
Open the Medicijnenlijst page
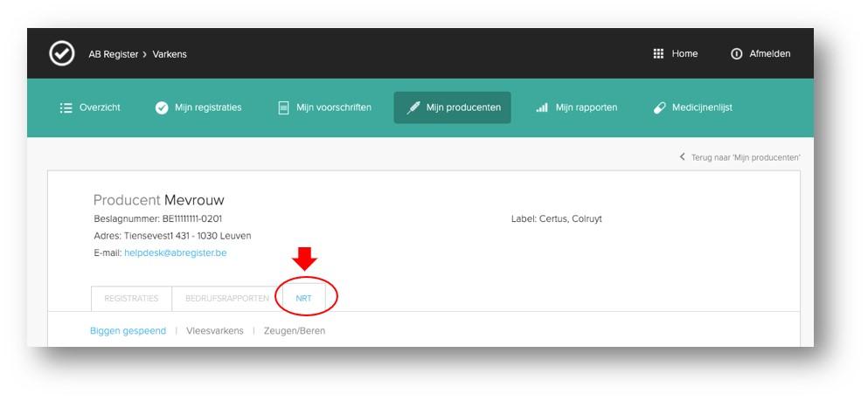coord(693,107)
